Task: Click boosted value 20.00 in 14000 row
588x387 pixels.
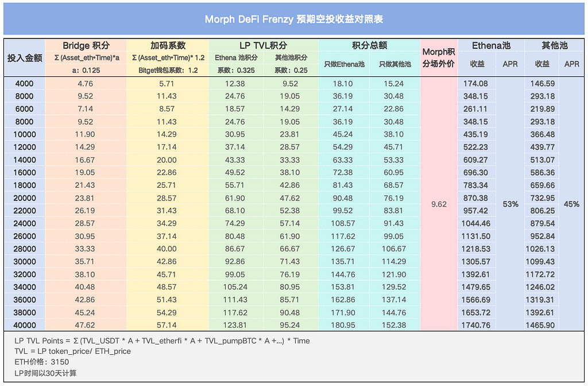Action: coord(167,160)
